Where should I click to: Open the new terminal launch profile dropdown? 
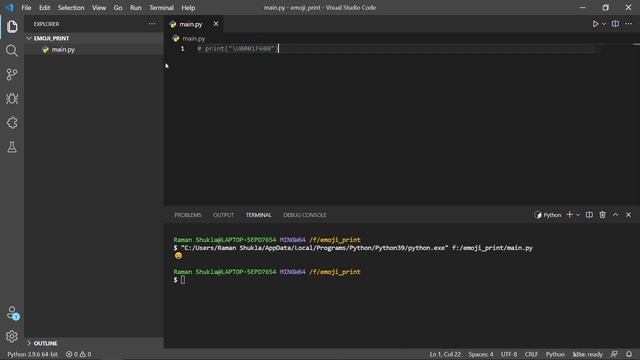pos(578,215)
